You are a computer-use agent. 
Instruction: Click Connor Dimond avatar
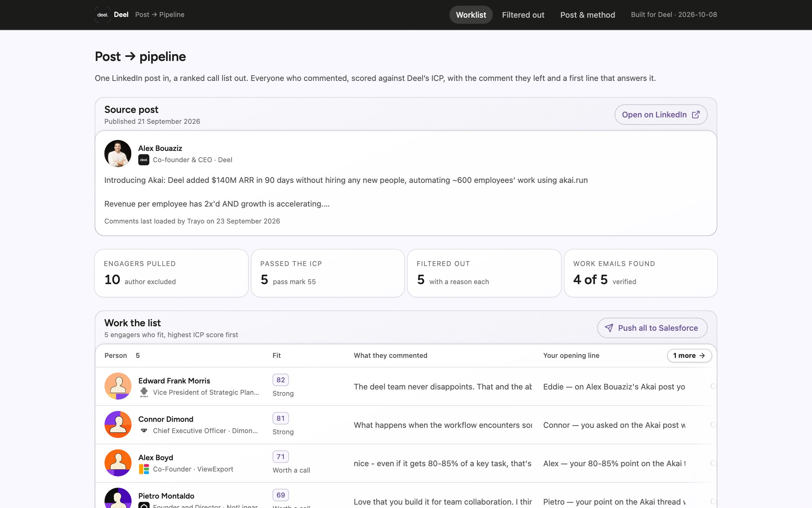(x=118, y=424)
